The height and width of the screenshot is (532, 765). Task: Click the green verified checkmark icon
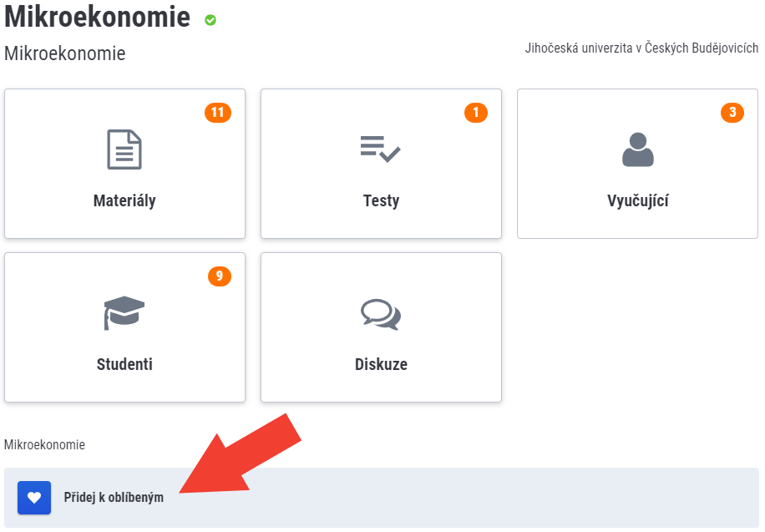tap(210, 20)
